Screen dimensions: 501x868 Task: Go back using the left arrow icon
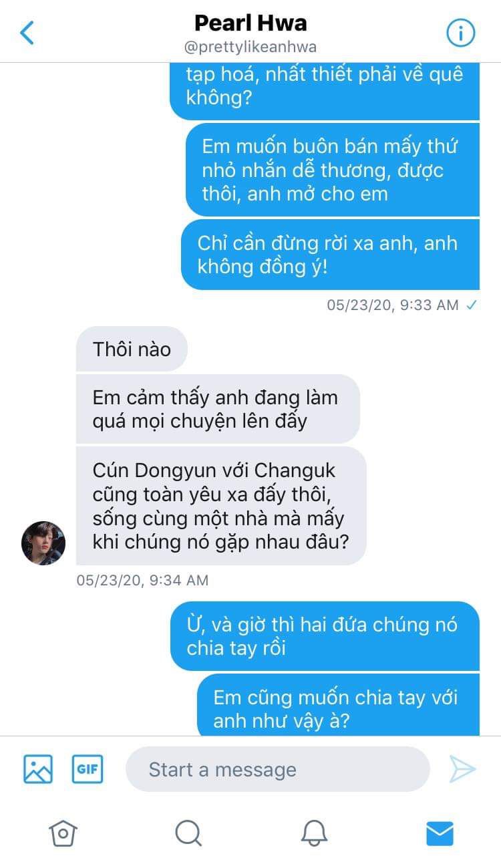(27, 33)
